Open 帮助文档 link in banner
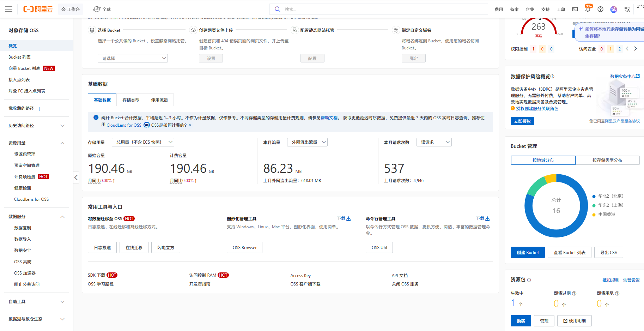 (329, 118)
